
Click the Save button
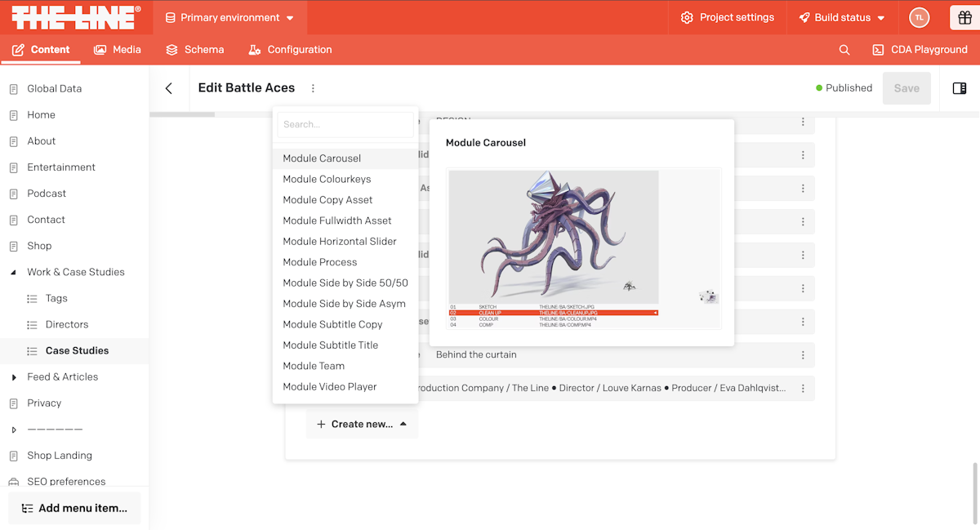tap(906, 88)
